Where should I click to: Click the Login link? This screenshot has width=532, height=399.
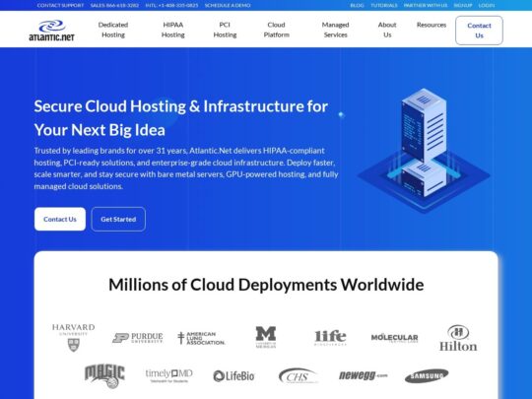[487, 6]
